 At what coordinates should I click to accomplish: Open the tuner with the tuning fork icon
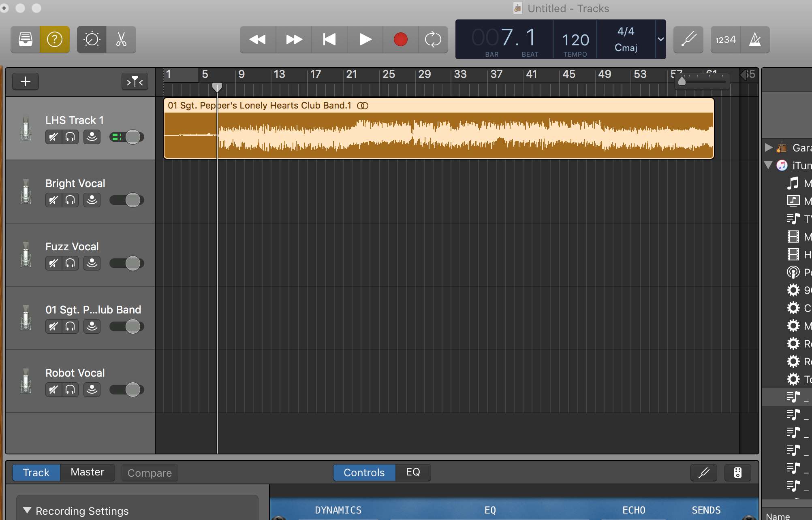click(688, 39)
